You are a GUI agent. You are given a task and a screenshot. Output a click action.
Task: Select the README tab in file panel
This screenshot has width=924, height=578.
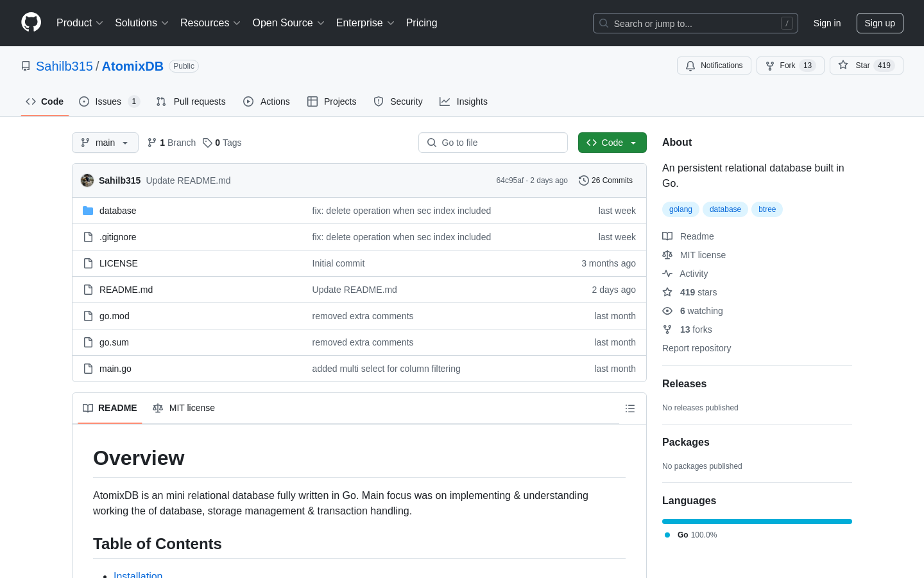click(110, 408)
